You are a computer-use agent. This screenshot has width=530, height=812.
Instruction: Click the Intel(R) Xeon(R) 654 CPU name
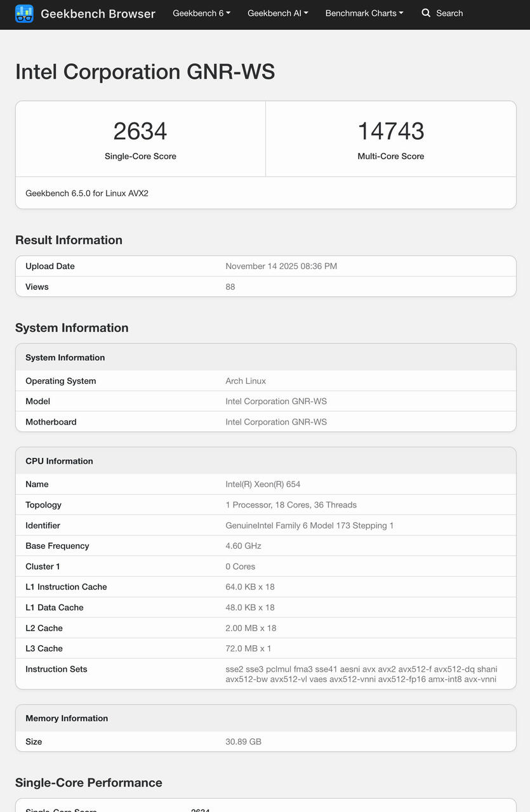pyautogui.click(x=263, y=485)
